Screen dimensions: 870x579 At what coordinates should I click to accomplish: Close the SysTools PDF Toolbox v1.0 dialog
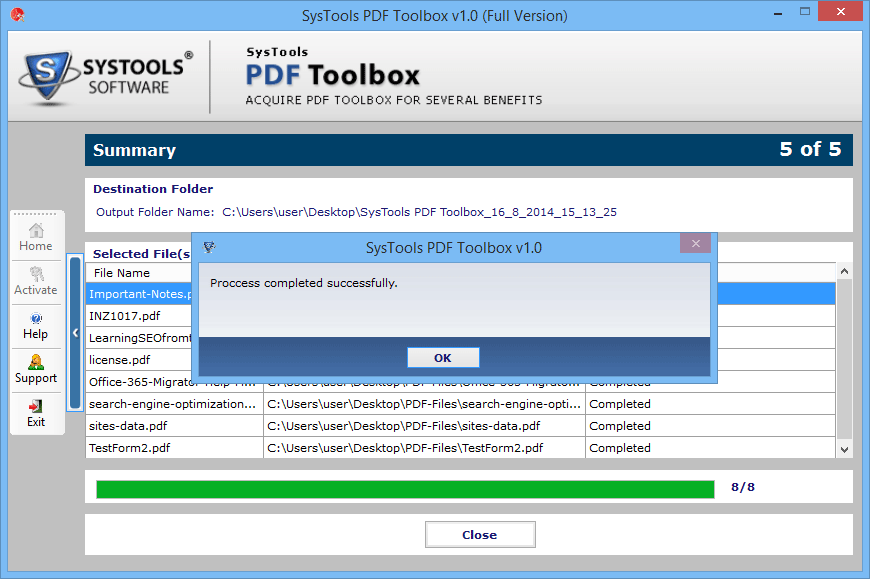pyautogui.click(x=696, y=243)
